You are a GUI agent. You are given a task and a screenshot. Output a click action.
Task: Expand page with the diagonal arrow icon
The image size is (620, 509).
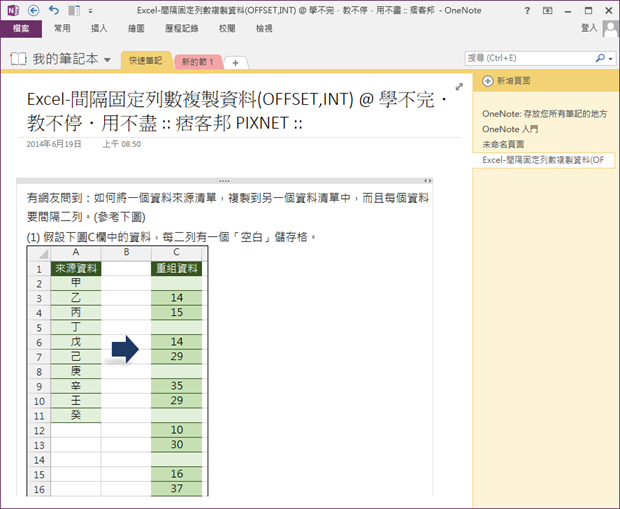coord(459,87)
